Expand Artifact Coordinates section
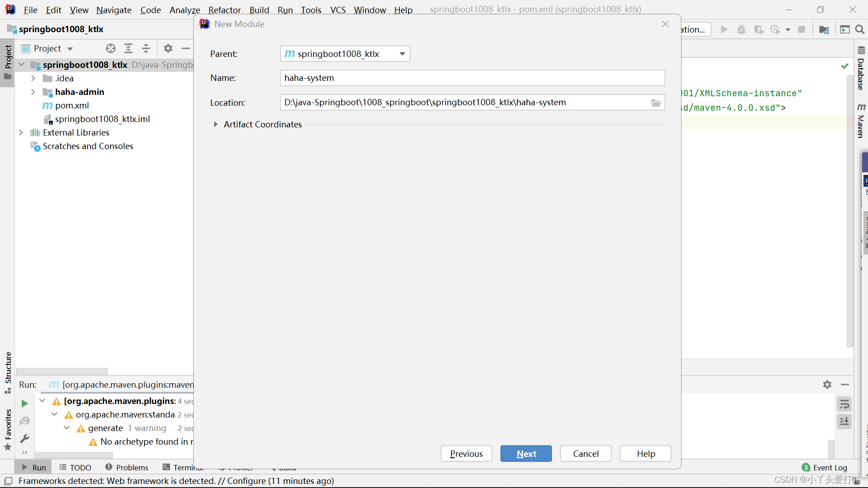 coord(216,124)
